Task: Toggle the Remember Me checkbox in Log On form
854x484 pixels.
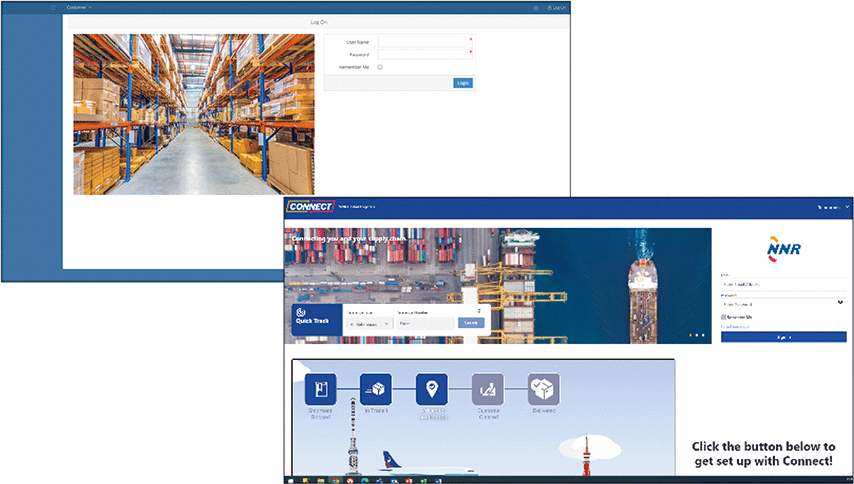Action: coord(380,67)
